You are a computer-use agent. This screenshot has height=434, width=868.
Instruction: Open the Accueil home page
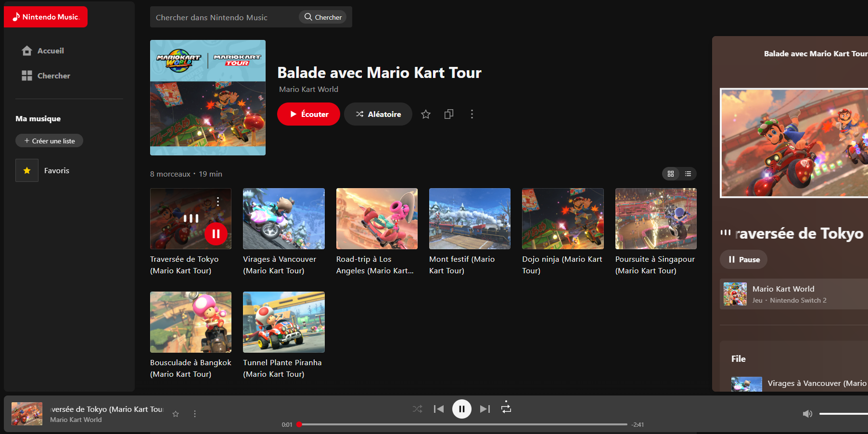tap(43, 51)
